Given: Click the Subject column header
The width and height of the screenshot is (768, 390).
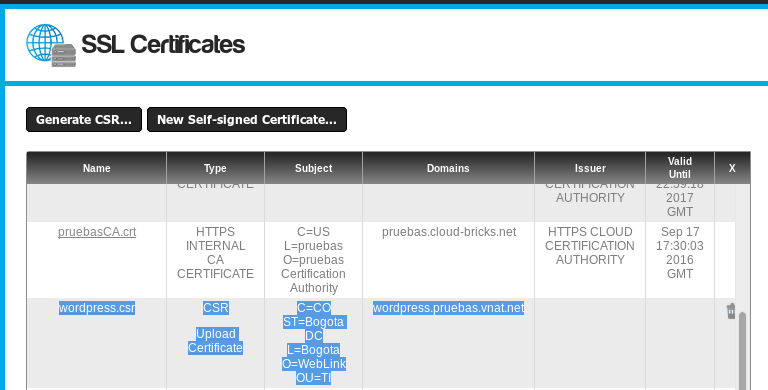Looking at the screenshot, I should click(313, 168).
